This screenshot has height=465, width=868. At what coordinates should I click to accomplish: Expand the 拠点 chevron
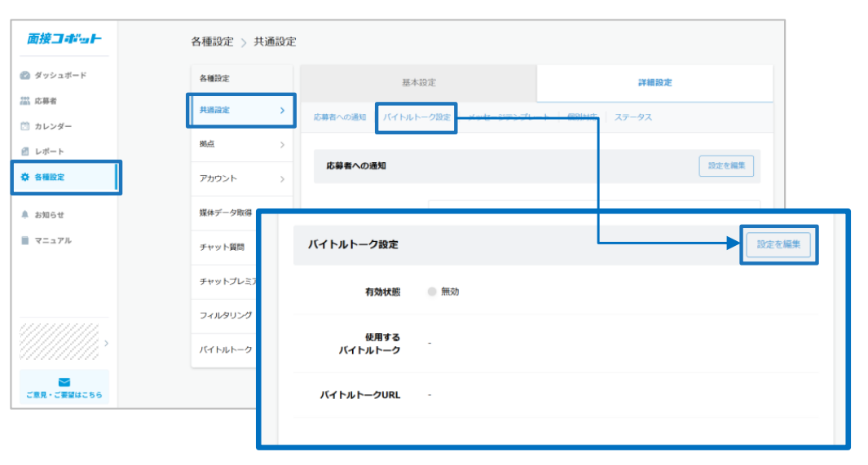282,145
